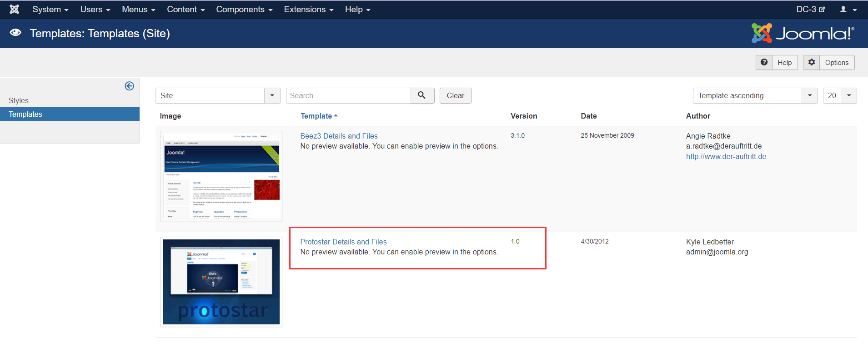Click date text 25 November 2009

607,135
